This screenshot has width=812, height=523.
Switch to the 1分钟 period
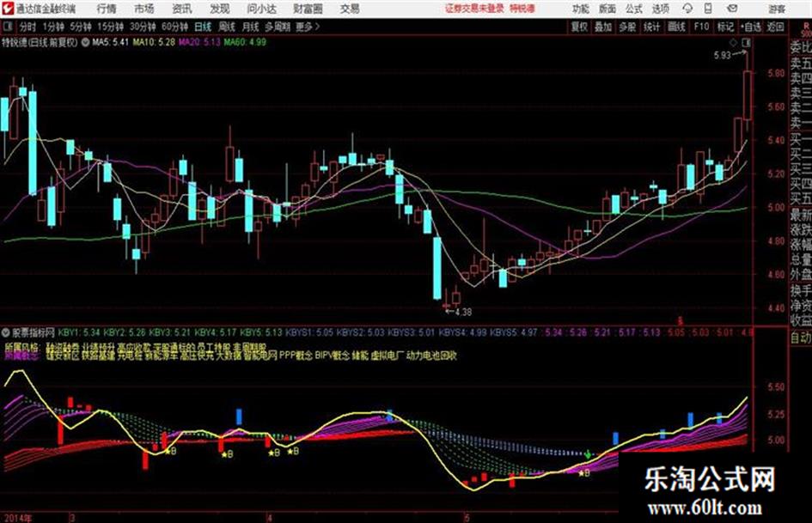click(x=52, y=27)
